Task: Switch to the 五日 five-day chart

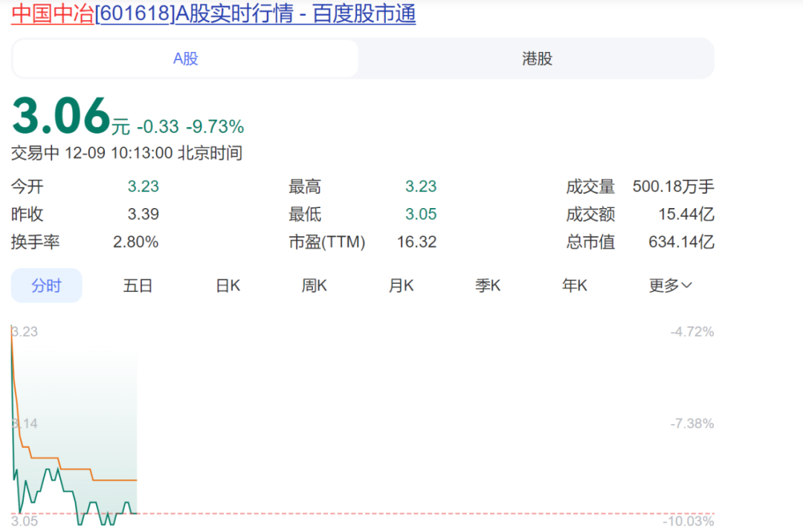Action: coord(137,285)
